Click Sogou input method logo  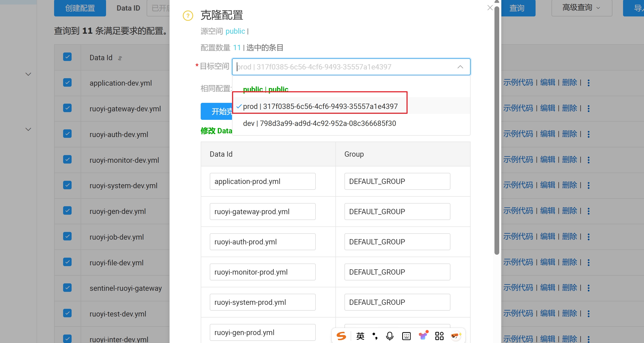point(341,336)
